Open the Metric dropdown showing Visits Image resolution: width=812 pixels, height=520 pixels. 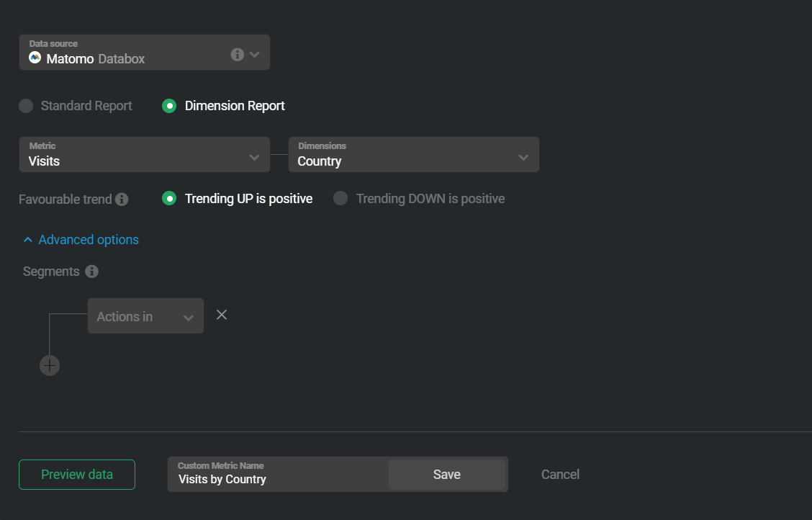tap(144, 154)
